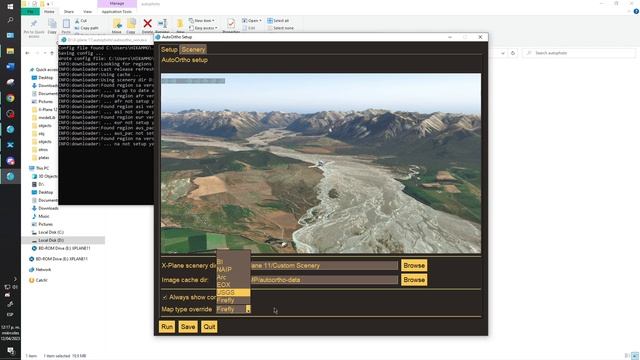Open the File tab in File Explorer
This screenshot has height=360, width=640.
point(30,12)
